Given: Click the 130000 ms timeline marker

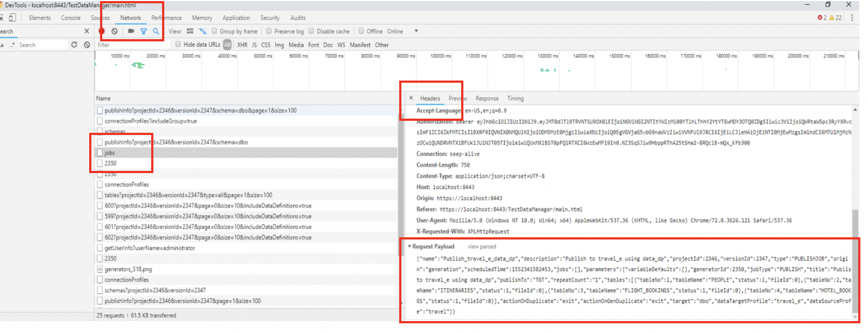Looking at the screenshot, I should pyautogui.click(x=548, y=56).
